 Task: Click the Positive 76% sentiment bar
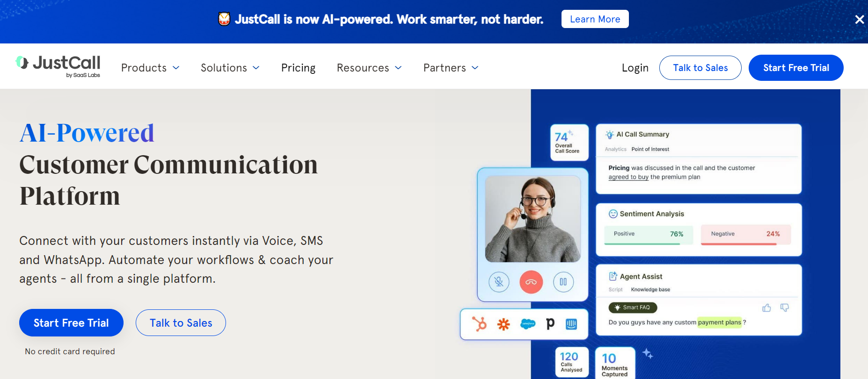coord(649,235)
